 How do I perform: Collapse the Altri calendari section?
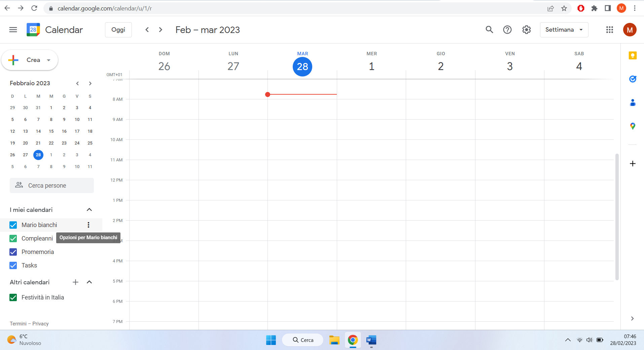(x=89, y=282)
